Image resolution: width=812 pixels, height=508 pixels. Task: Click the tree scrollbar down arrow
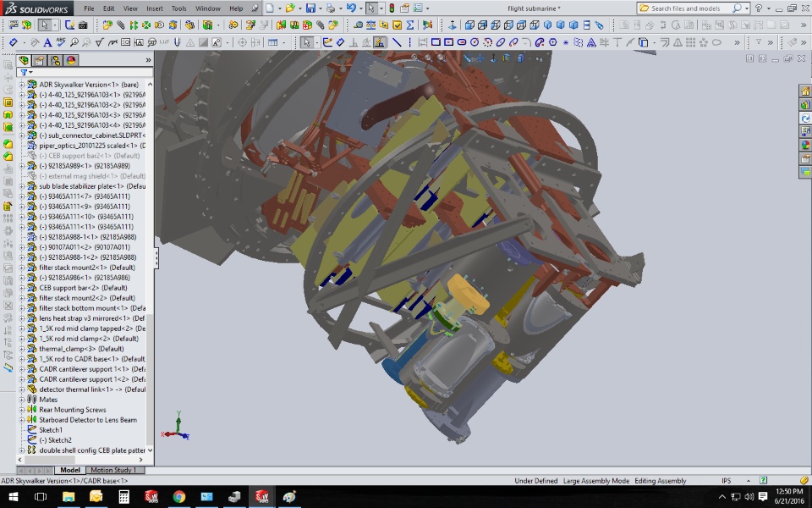click(x=151, y=450)
